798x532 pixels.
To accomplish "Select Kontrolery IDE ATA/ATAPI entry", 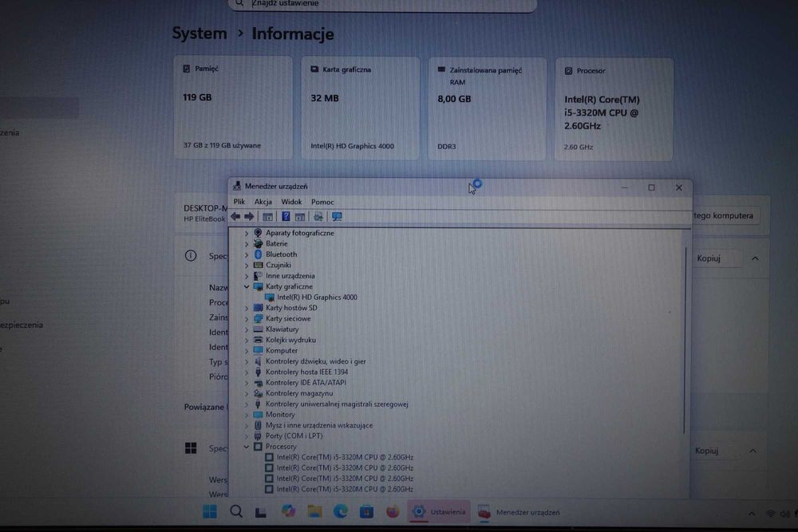I will pyautogui.click(x=306, y=383).
